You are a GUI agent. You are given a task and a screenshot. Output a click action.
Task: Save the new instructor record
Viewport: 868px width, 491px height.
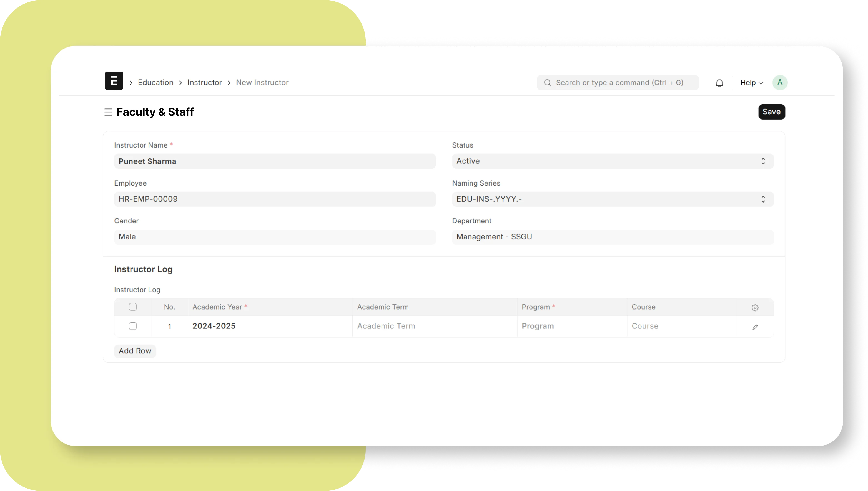coord(771,112)
